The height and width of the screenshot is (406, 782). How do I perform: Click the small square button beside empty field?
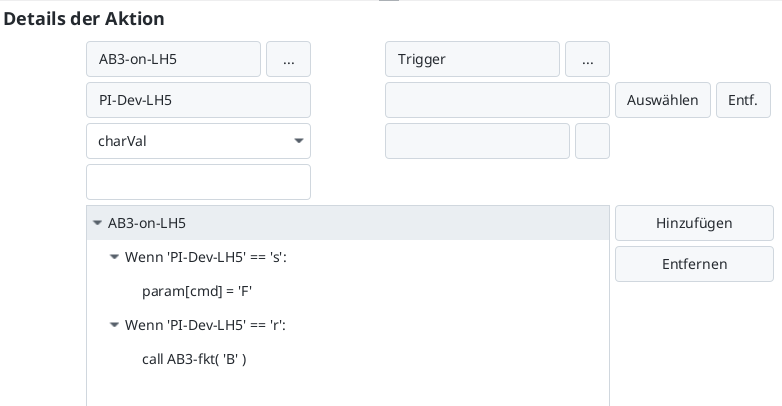[592, 141]
